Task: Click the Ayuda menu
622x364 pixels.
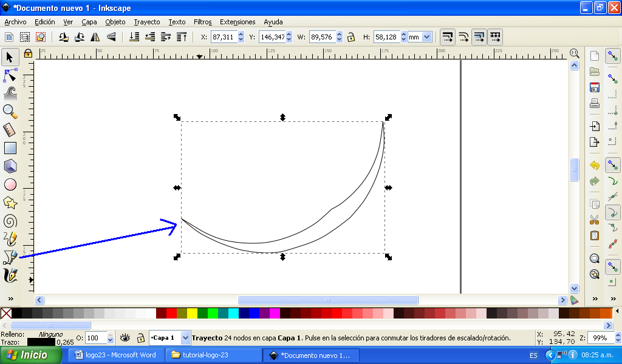Action: [273, 22]
